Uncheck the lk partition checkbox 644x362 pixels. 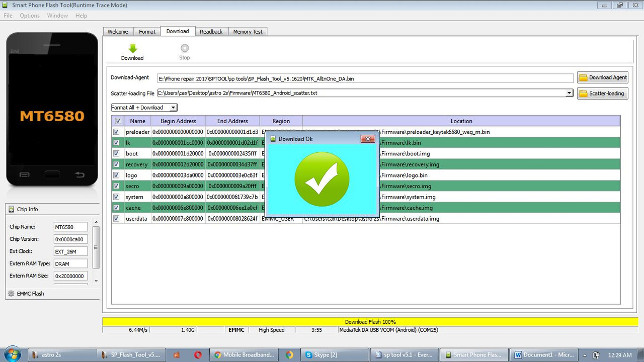116,143
